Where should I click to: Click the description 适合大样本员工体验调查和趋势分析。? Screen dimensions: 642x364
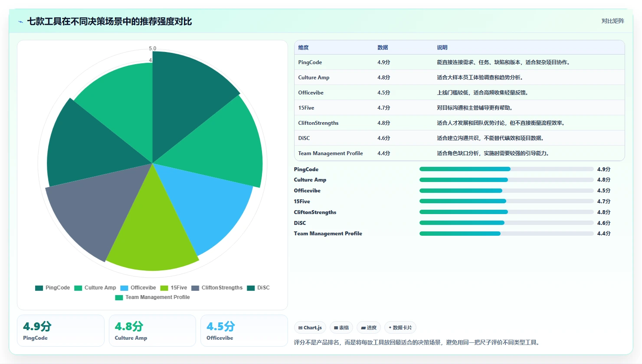pyautogui.click(x=481, y=78)
